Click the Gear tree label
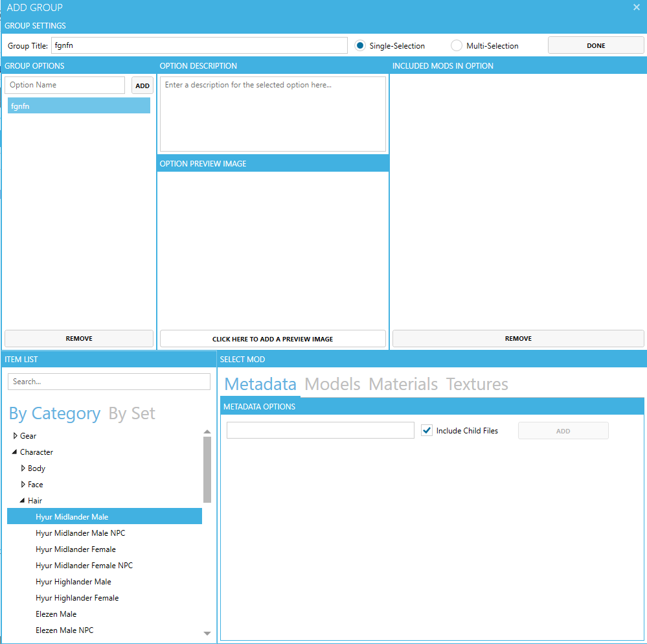Viewport: 647px width, 644px height. point(28,435)
